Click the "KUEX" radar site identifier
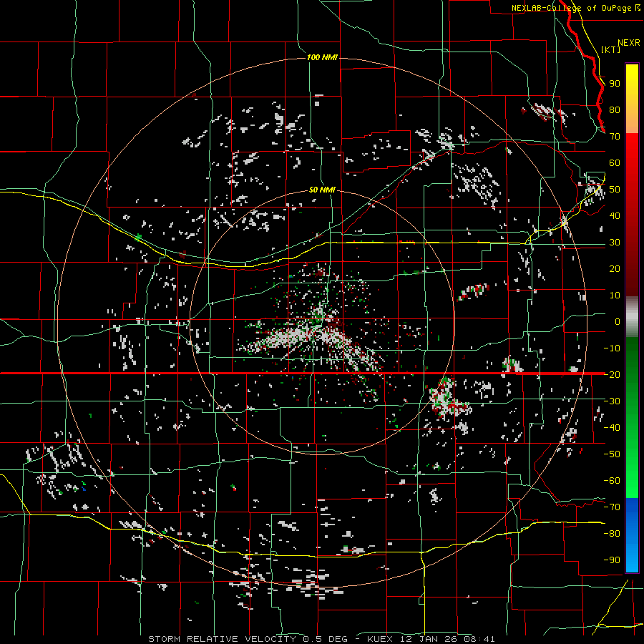Viewport: 644px width, 644px height. (380, 639)
